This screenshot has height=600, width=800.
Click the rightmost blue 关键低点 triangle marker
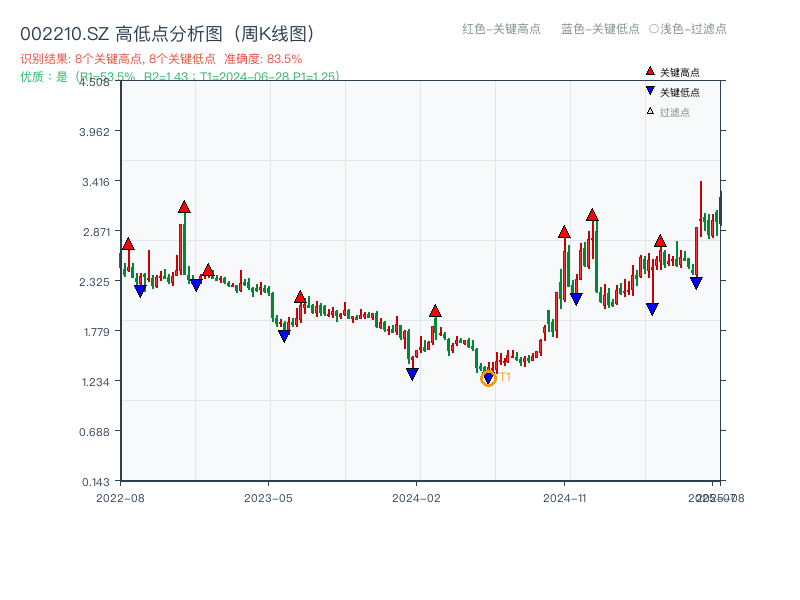tap(697, 283)
